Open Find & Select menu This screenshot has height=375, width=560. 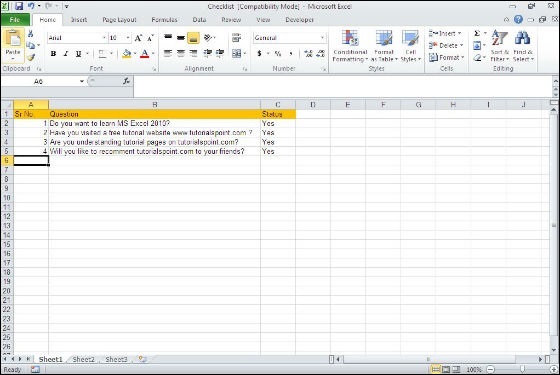523,46
